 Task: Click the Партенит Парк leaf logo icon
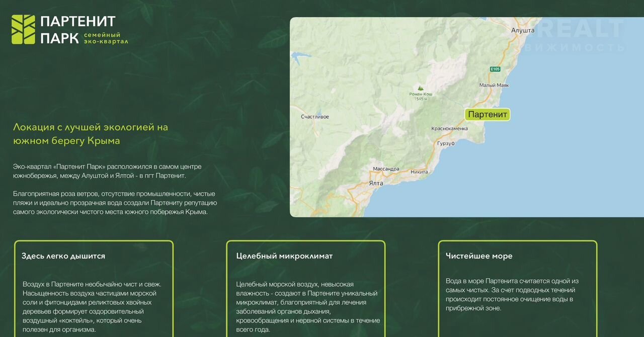[23, 29]
